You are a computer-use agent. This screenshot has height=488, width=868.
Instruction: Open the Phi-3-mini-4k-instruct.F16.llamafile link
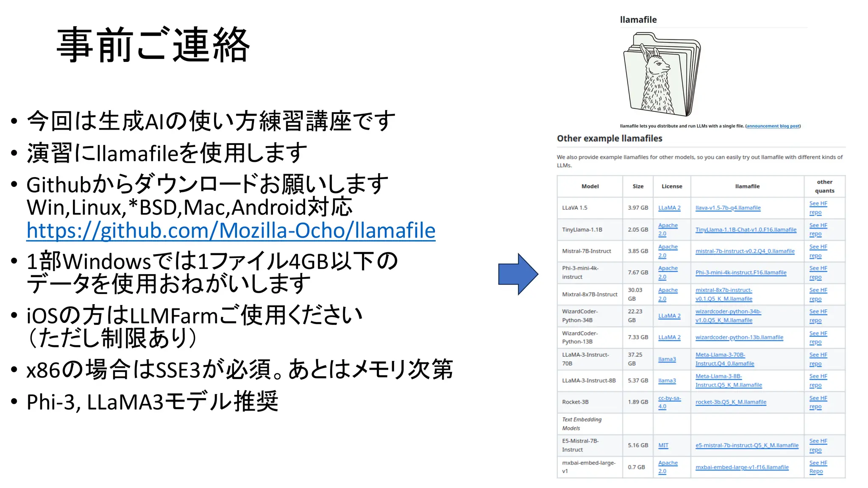point(740,273)
